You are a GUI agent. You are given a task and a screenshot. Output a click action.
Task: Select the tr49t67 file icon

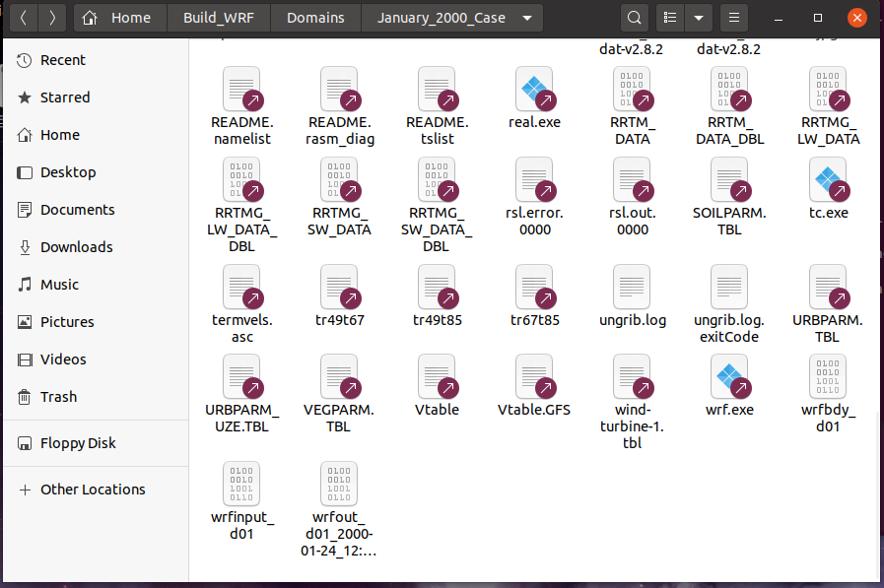[339, 287]
